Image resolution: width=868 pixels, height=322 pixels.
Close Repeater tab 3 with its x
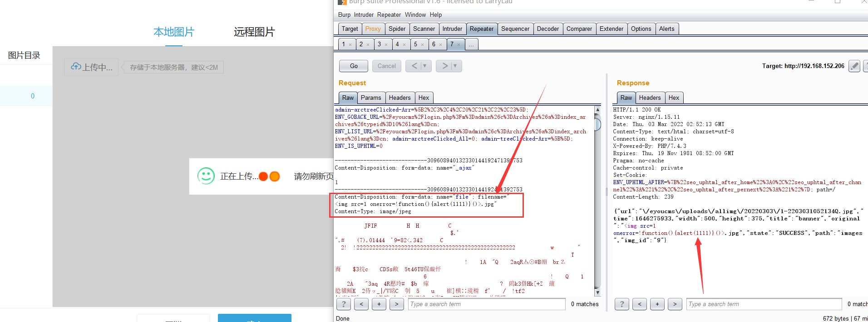point(386,44)
